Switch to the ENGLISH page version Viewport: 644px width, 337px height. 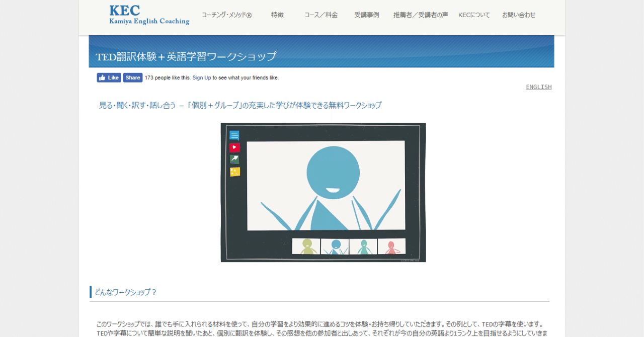pos(539,87)
